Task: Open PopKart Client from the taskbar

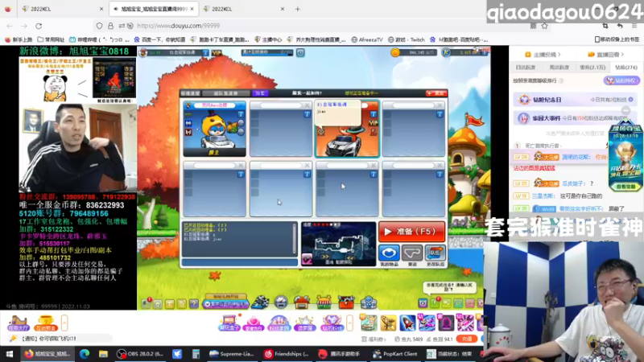Action: coord(394,354)
